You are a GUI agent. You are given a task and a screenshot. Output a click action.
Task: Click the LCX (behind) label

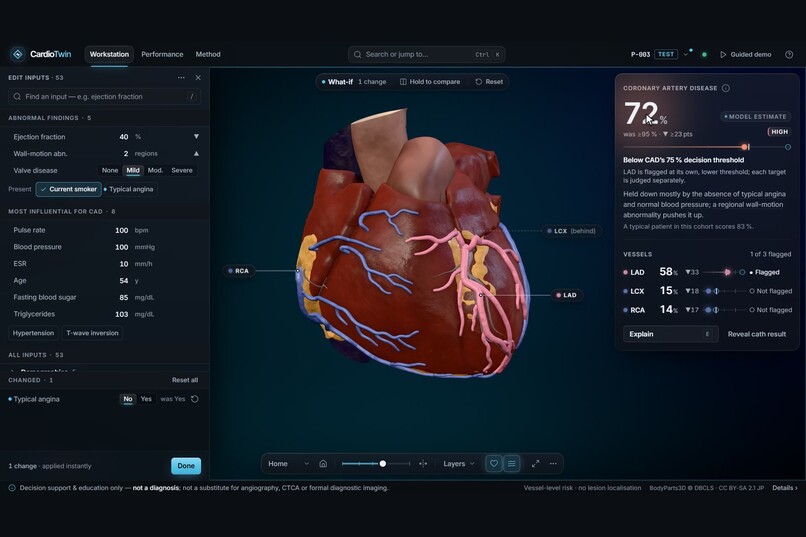571,231
